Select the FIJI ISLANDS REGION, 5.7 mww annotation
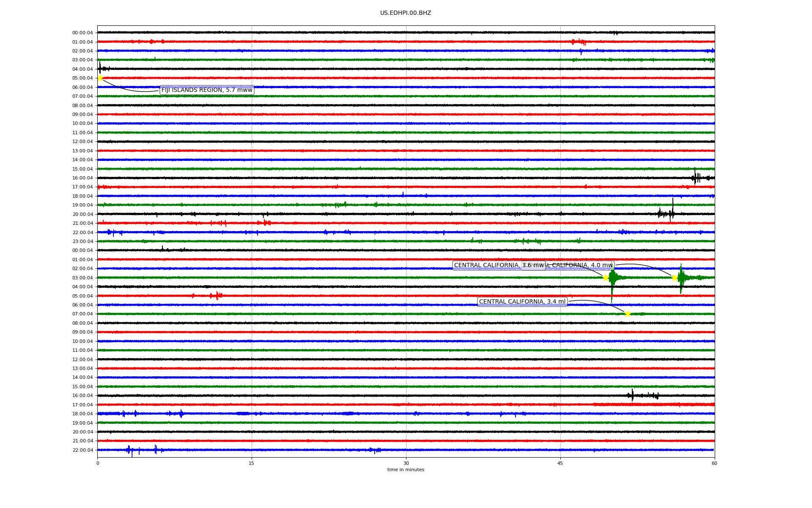This screenshot has width=812, height=508. click(x=207, y=90)
